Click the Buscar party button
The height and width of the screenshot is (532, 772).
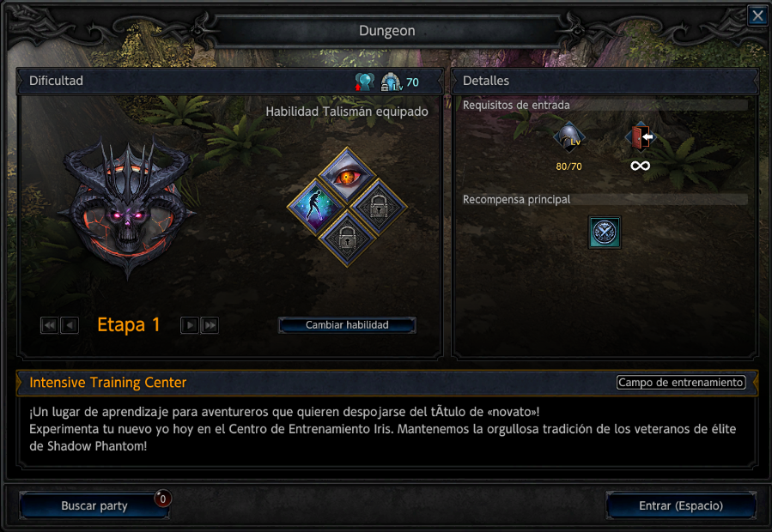94,505
